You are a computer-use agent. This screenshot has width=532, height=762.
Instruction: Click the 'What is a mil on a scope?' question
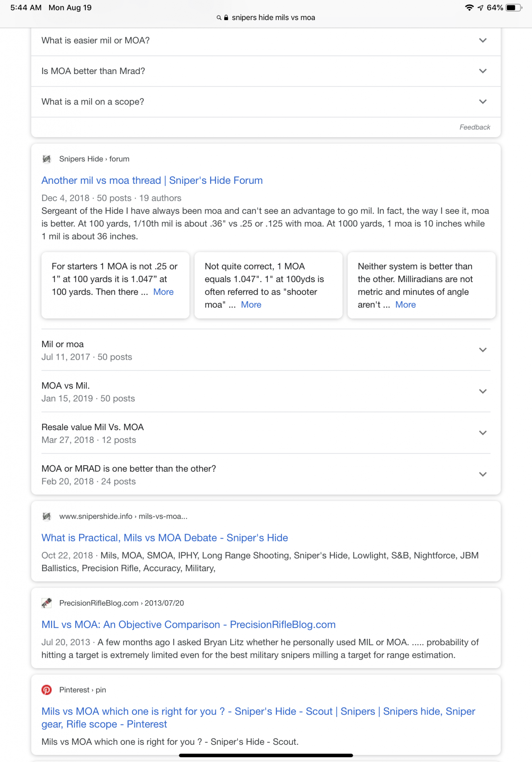tap(93, 102)
